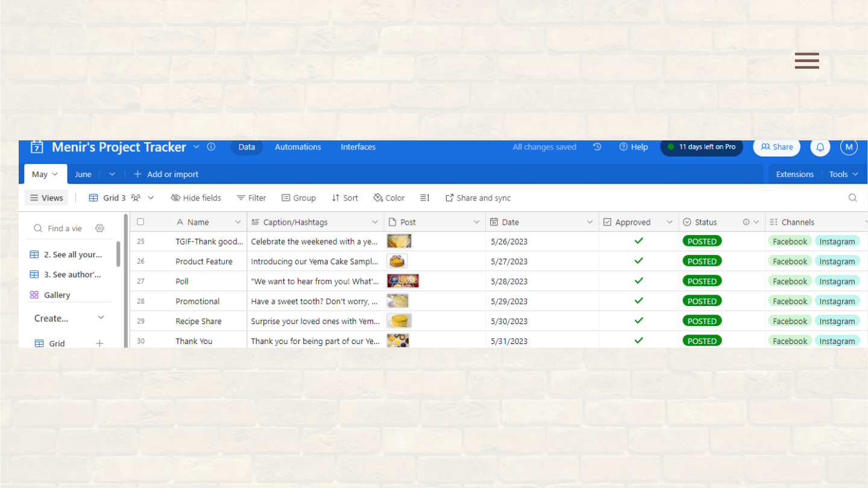Open the Group options
The image size is (868, 488).
(x=299, y=198)
